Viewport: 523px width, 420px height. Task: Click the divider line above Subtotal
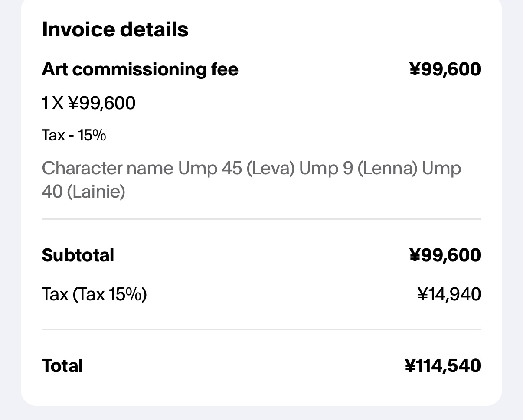(261, 219)
